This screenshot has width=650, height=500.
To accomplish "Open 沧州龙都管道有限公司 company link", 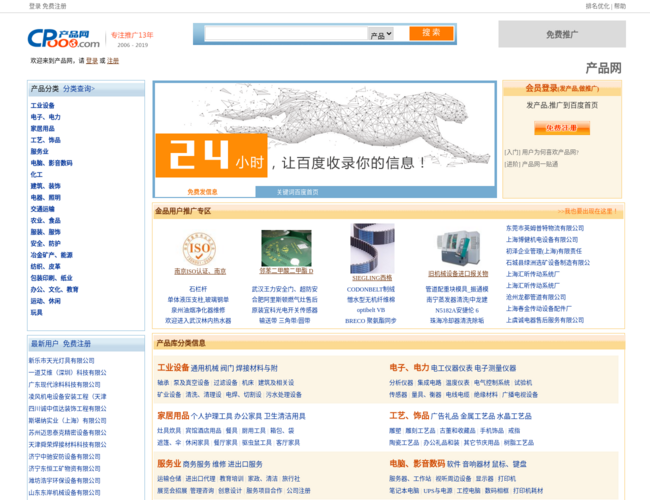I will [536, 297].
